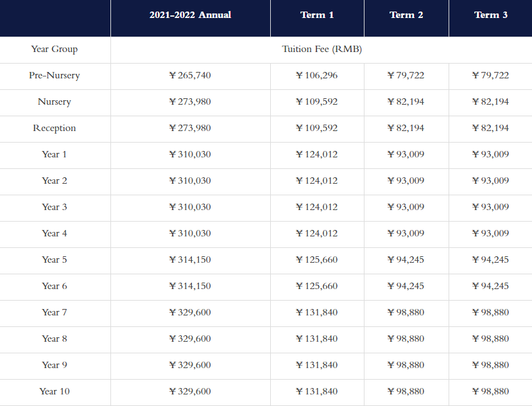Click the 2021-2022 Annual column header
Viewport: 532px width, 406px height.
click(190, 15)
